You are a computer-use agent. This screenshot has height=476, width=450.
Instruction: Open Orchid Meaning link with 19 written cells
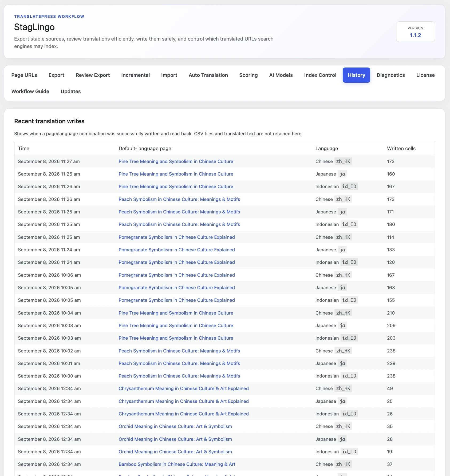pyautogui.click(x=175, y=452)
